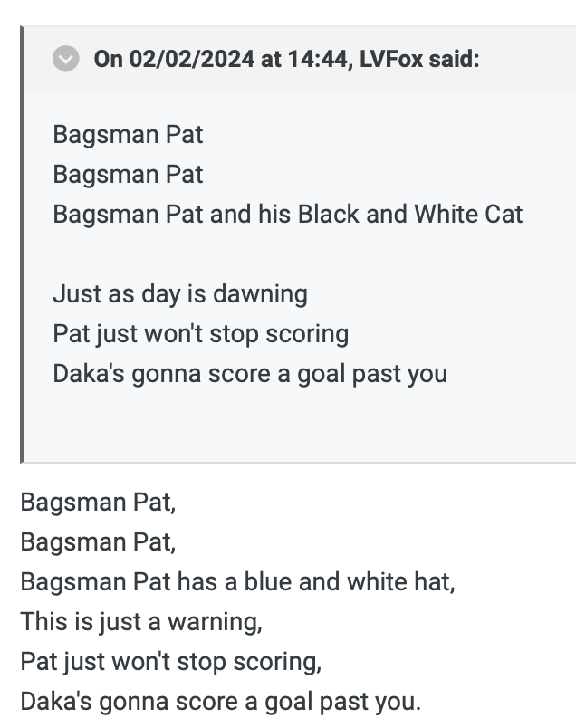Click final line 'Daka's gonna score a goal past you.'

pos(221,702)
